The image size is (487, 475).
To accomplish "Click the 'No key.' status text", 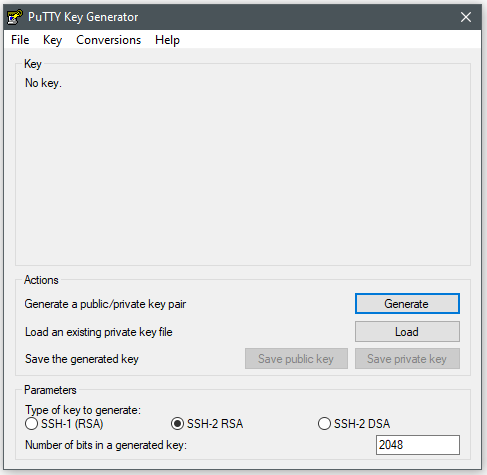I will pos(43,83).
